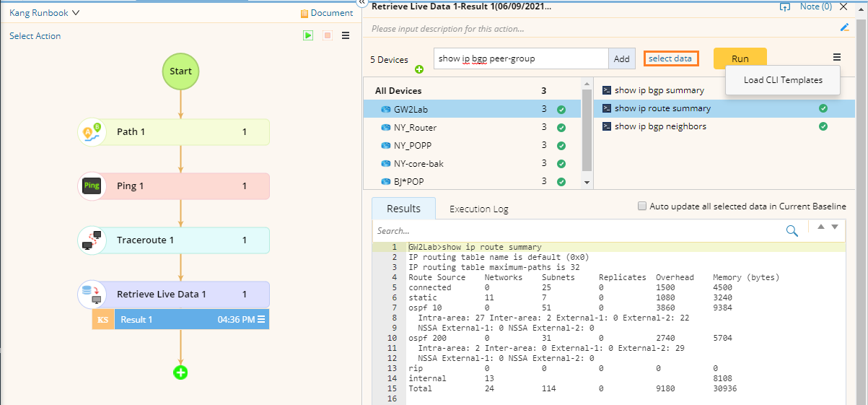Click the green plus under Result 1
The height and width of the screenshot is (405, 868).
pyautogui.click(x=180, y=373)
